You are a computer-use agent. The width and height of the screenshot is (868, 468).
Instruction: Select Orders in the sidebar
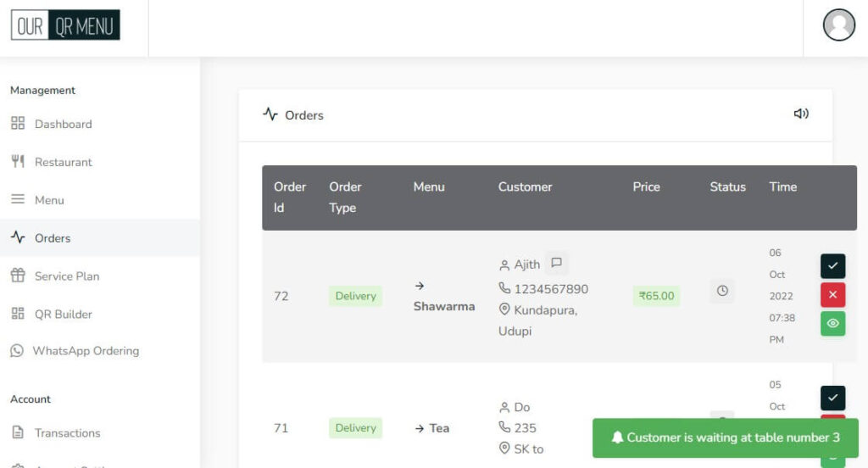coord(53,238)
